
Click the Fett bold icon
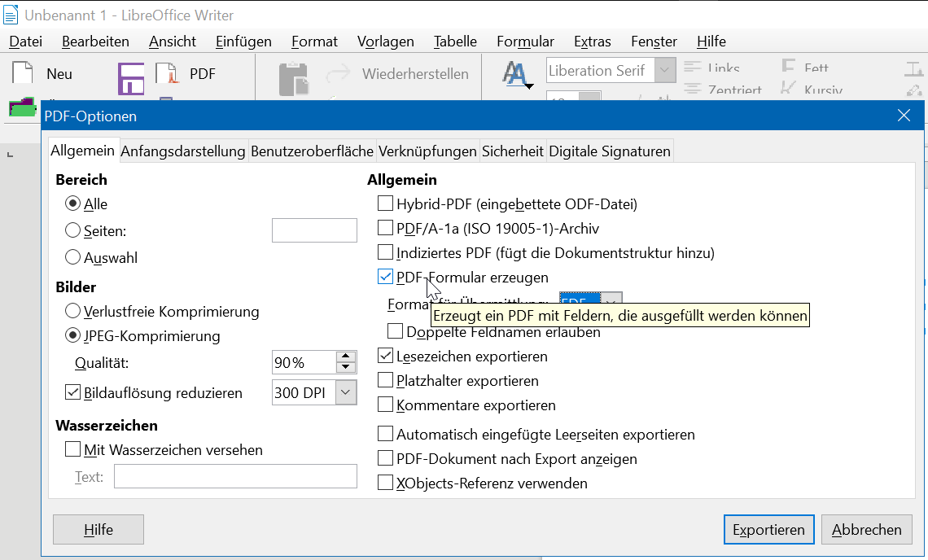click(x=788, y=65)
